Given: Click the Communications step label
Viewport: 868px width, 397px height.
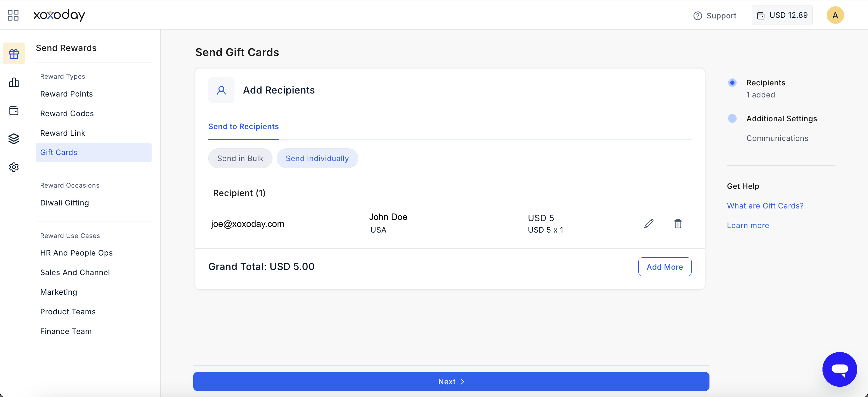Looking at the screenshot, I should click(777, 138).
